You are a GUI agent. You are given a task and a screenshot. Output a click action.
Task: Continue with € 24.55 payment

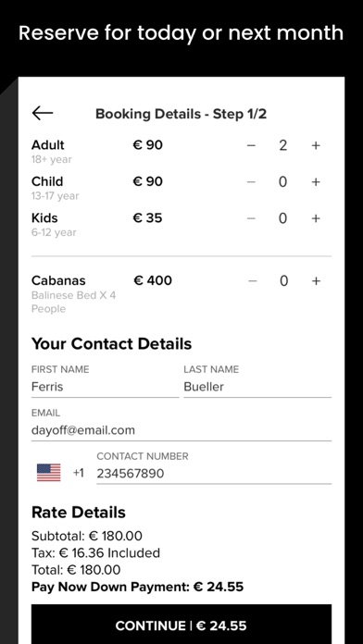(x=181, y=625)
